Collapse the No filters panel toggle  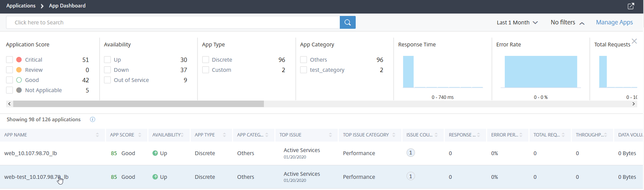point(567,22)
